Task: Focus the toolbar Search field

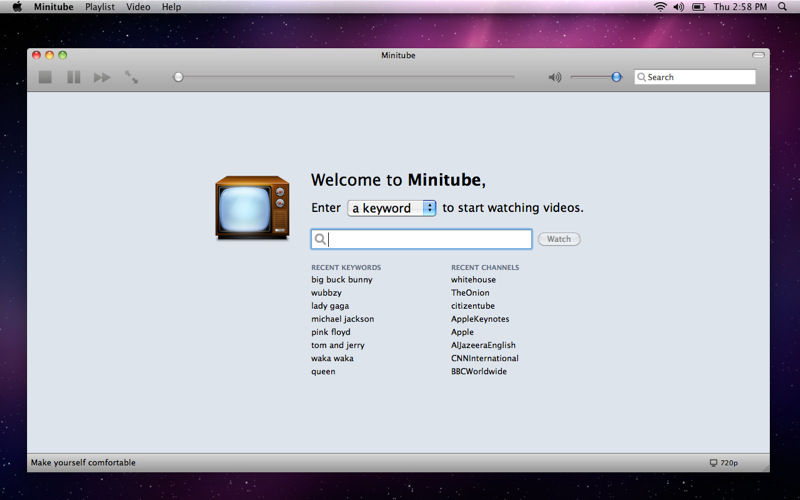Action: (694, 77)
